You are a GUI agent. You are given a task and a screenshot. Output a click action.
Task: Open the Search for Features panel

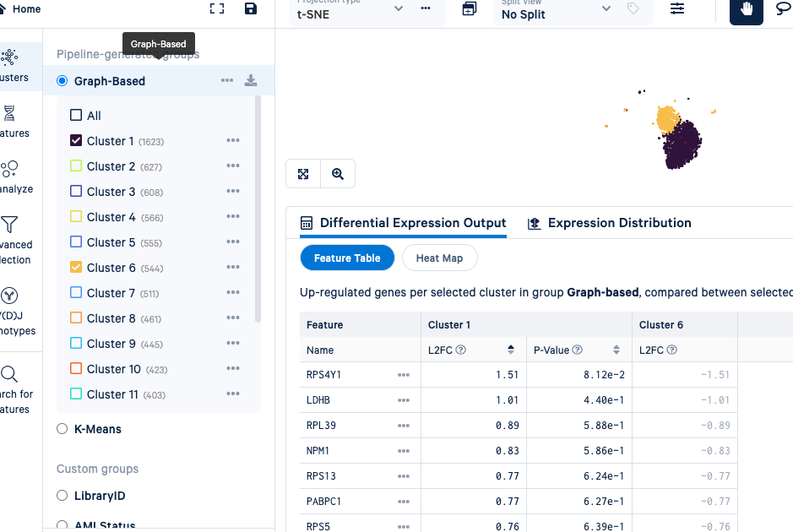click(x=14, y=390)
